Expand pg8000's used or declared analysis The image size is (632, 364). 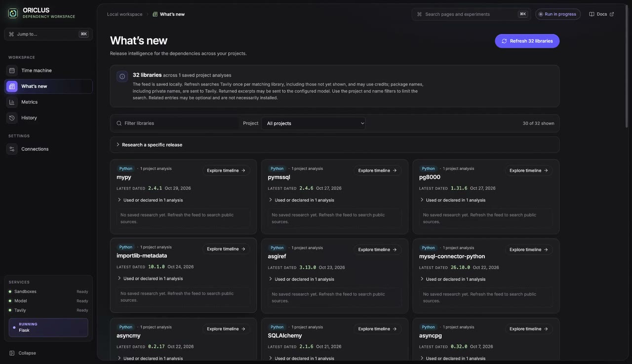pos(452,200)
